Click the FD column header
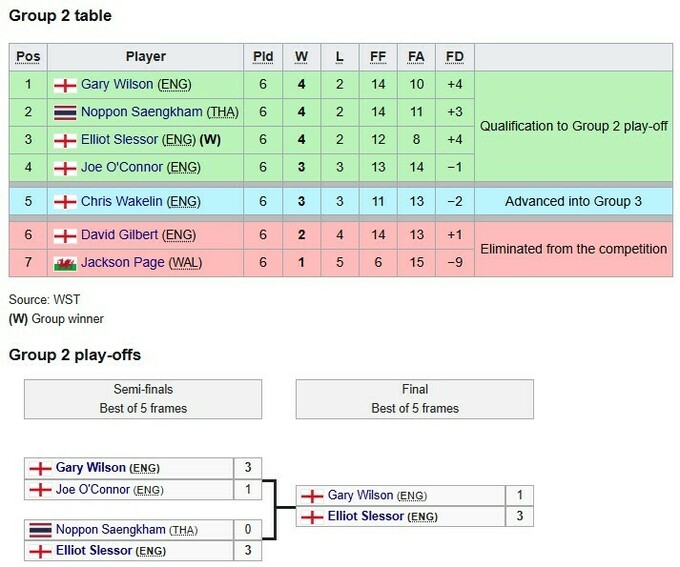Image resolution: width=680 pixels, height=567 pixels. pyautogui.click(x=455, y=57)
